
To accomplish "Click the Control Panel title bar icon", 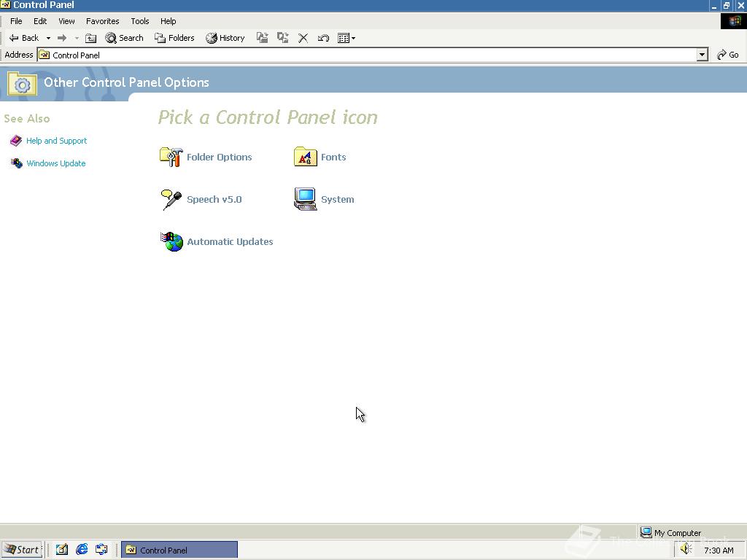I will tap(5, 5).
